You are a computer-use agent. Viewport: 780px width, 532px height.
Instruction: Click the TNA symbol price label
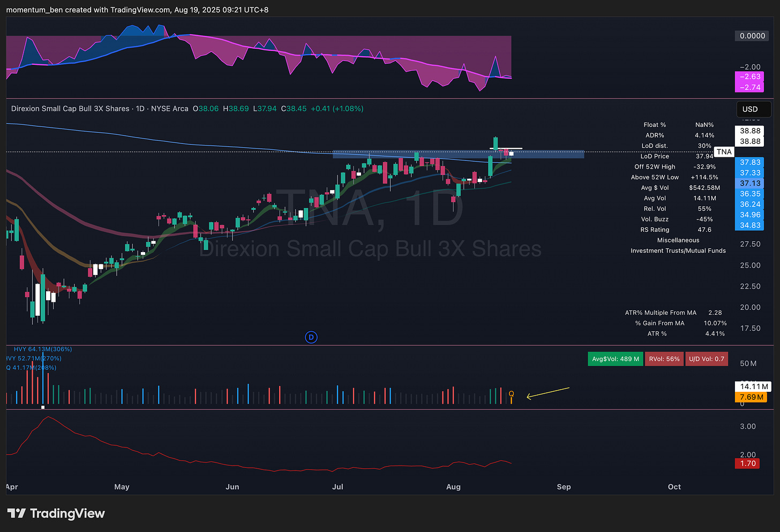[724, 152]
